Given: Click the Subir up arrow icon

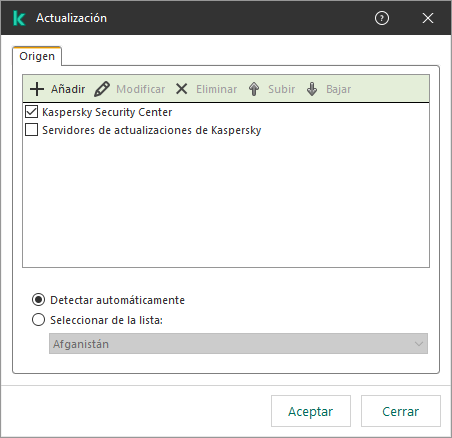Looking at the screenshot, I should (x=254, y=89).
